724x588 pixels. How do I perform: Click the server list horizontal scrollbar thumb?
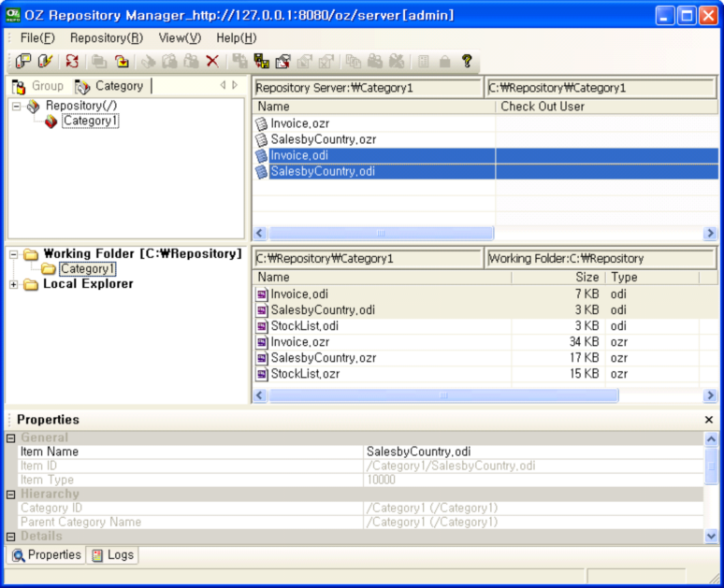(382, 233)
